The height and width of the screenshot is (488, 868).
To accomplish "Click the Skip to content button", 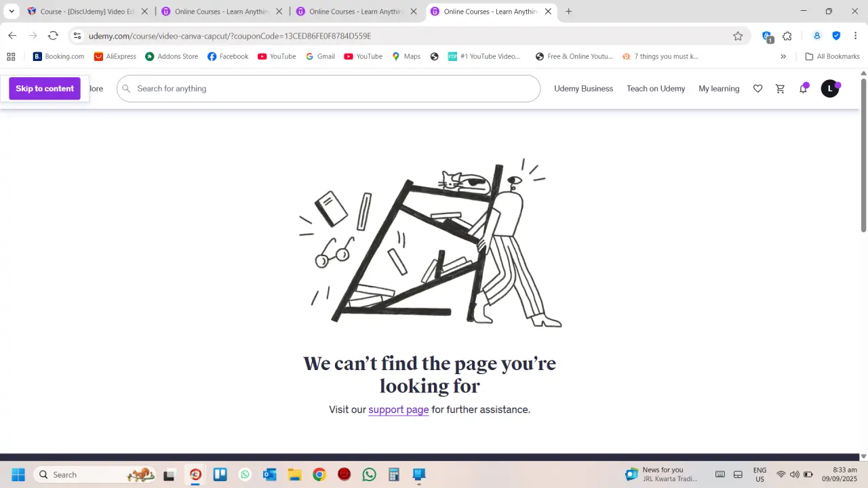I will [x=45, y=89].
